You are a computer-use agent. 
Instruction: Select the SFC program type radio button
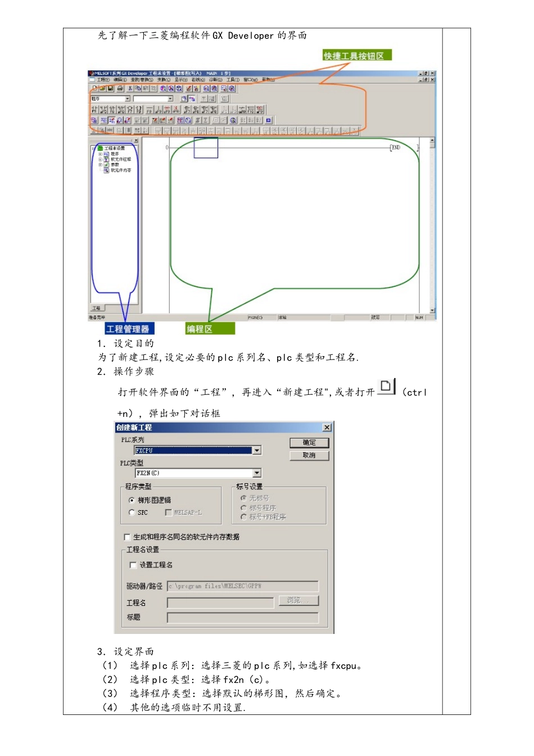coord(132,512)
